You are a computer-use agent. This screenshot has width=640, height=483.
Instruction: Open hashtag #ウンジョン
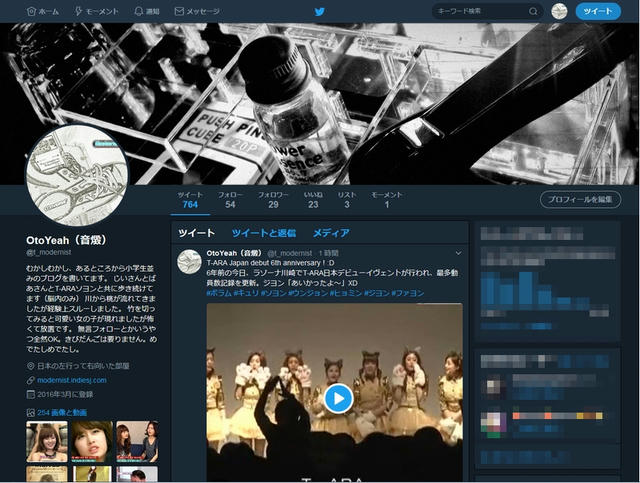pos(308,293)
